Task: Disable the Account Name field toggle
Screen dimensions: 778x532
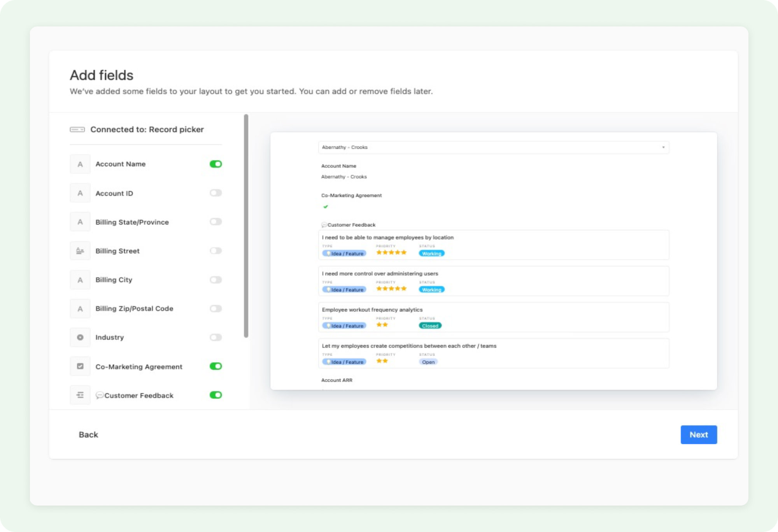Action: pos(215,164)
